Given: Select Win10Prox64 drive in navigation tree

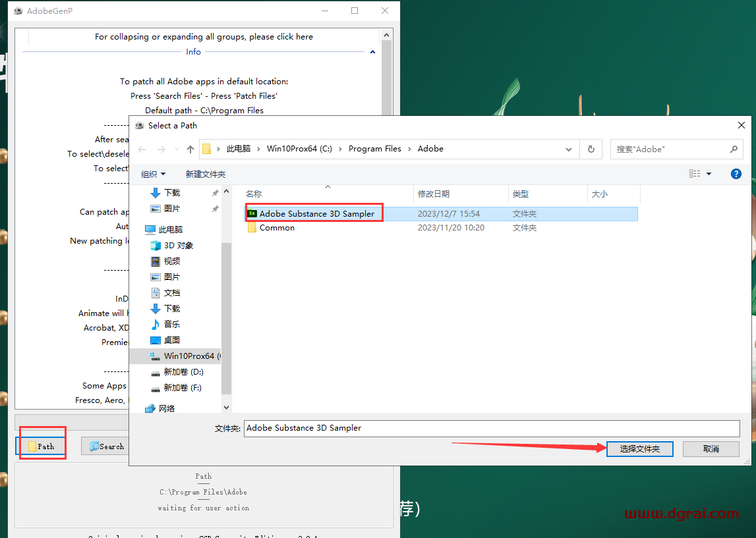Looking at the screenshot, I should pos(175,356).
